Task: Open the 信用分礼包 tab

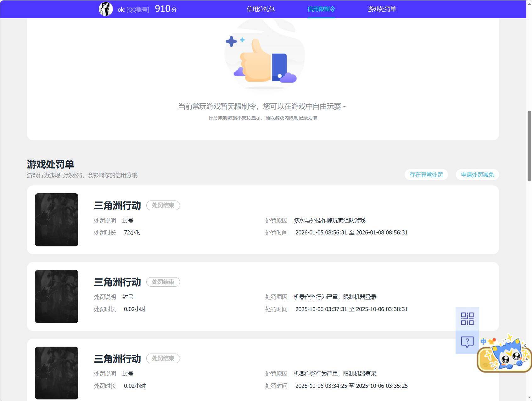Action: pyautogui.click(x=260, y=9)
